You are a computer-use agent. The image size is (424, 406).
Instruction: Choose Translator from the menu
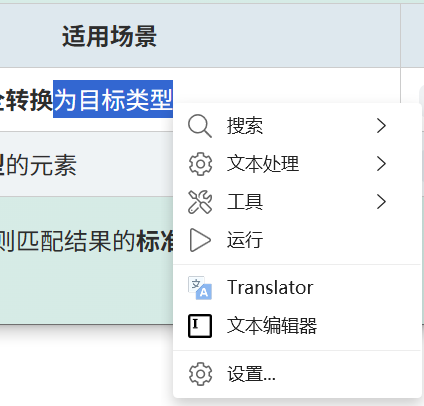(297, 288)
